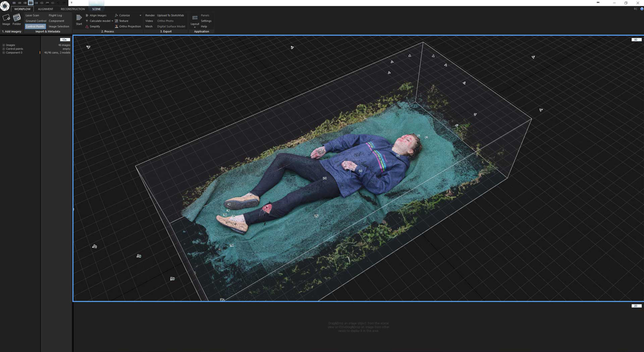Expand the Images tree node
The image size is (644, 352).
4,45
